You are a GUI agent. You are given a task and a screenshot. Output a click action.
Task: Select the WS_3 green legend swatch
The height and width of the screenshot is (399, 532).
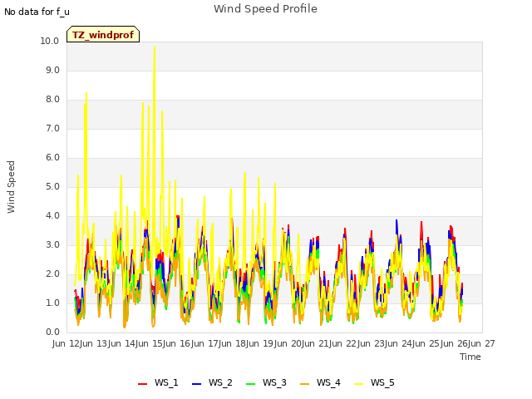(250, 383)
